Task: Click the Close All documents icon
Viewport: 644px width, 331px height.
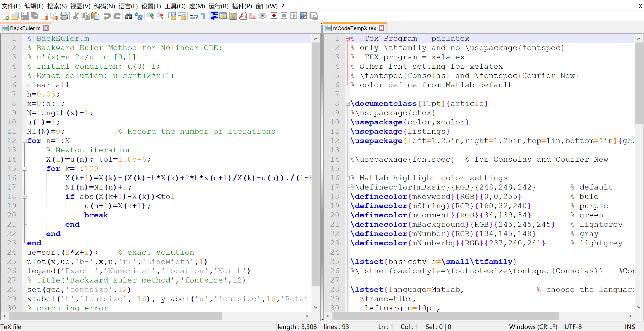Action: tap(54, 16)
